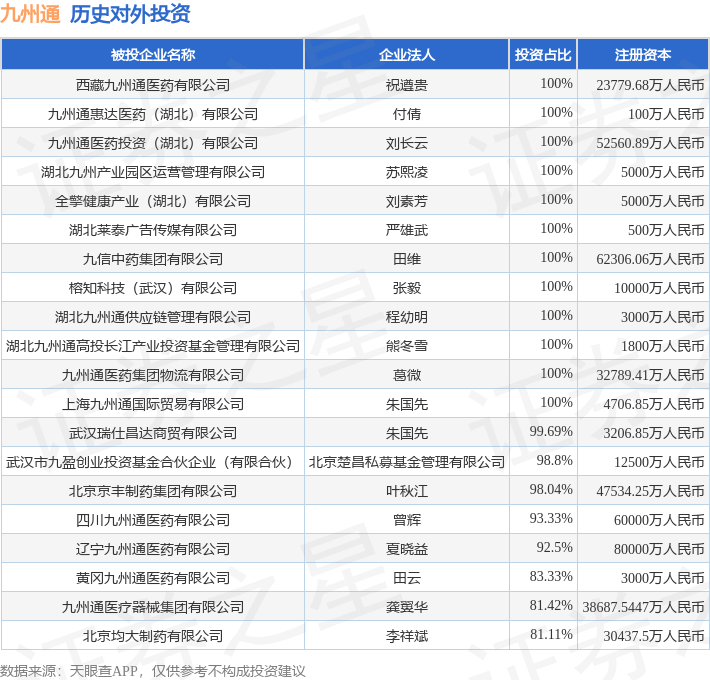Click the 81.42% investment ratio
710x680 pixels.
[x=551, y=605]
